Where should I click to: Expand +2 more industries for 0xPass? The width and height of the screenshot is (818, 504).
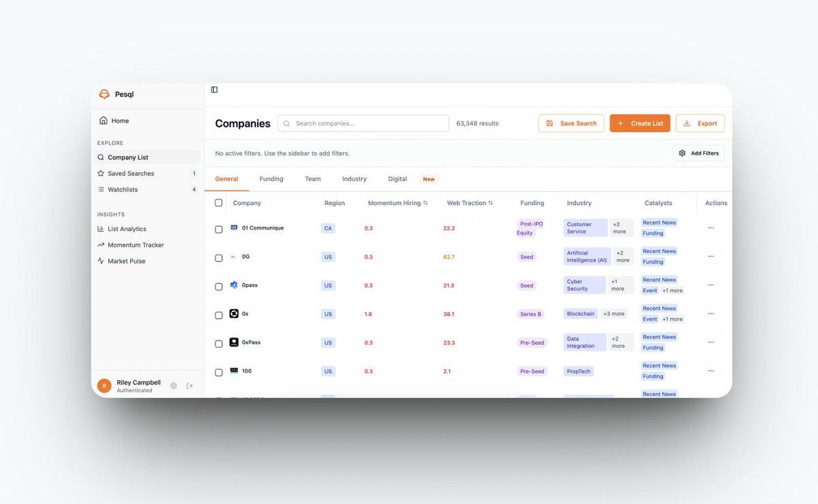(620, 342)
